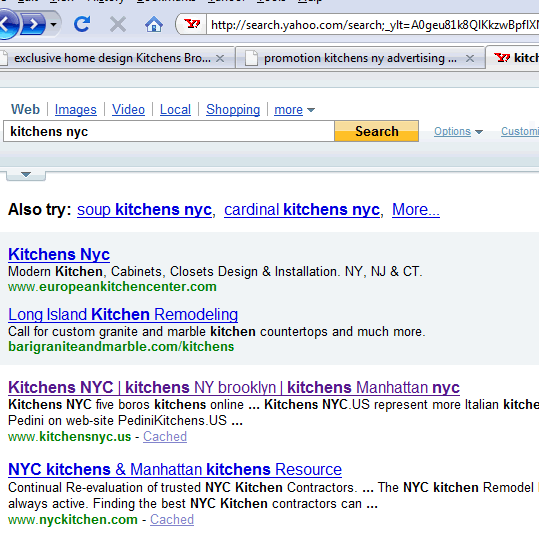Click www.europeankitchencenter.com green URL
The width and height of the screenshot is (539, 536).
click(112, 287)
